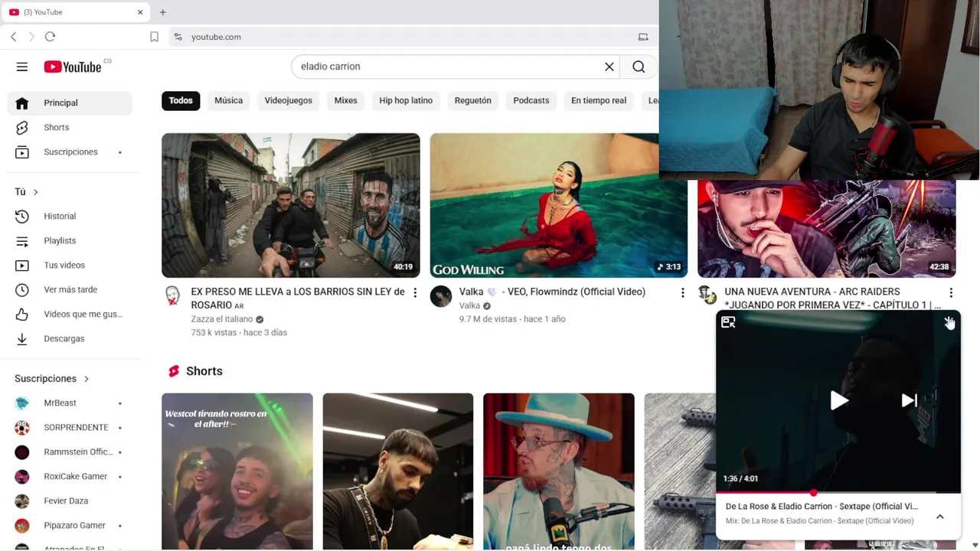Go to Principal in sidebar
The height and width of the screenshot is (551, 980).
click(70, 103)
